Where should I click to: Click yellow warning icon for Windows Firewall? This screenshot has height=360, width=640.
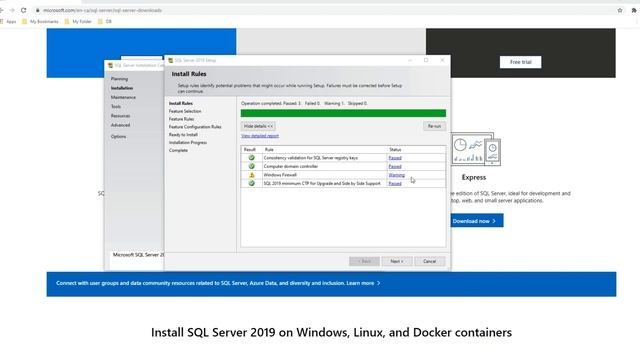tap(252, 175)
